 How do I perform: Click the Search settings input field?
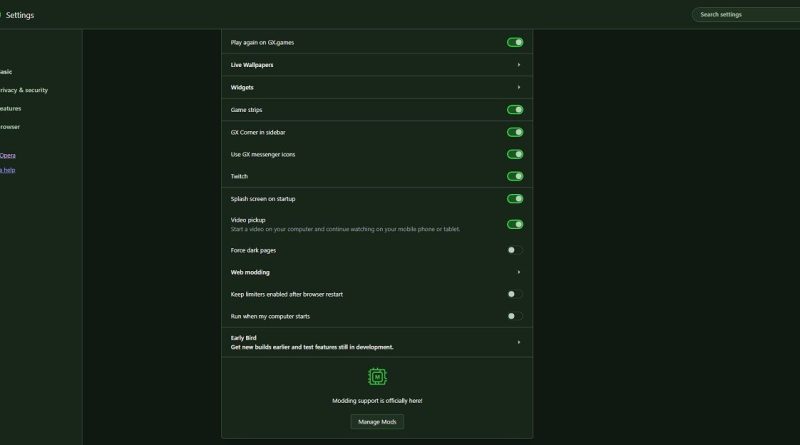[745, 14]
